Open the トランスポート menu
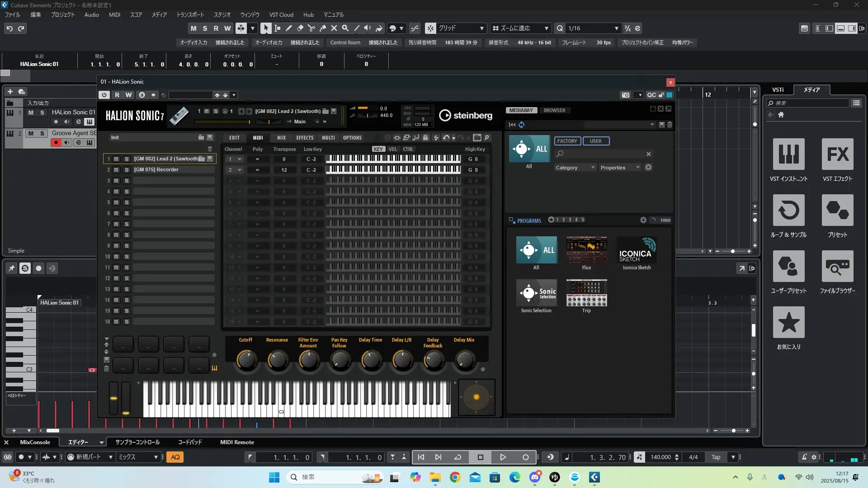Viewport: 868px width, 488px height. pyautogui.click(x=190, y=15)
